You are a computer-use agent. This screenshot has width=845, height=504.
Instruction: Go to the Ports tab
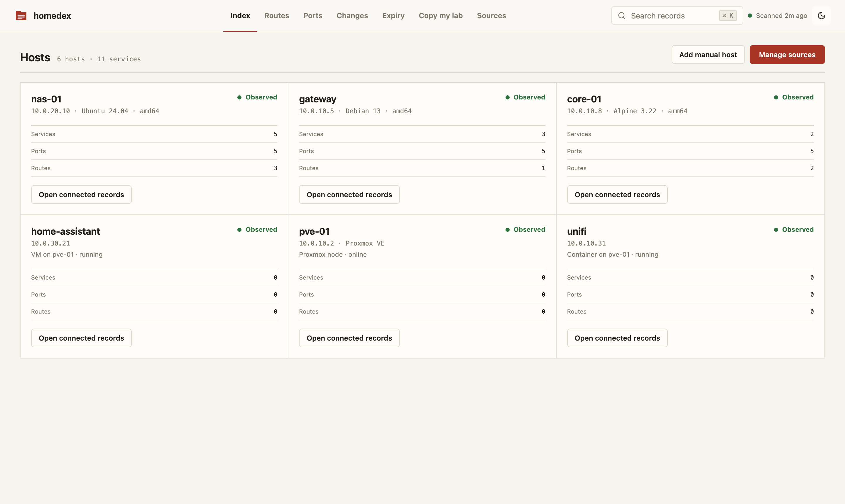coord(313,16)
